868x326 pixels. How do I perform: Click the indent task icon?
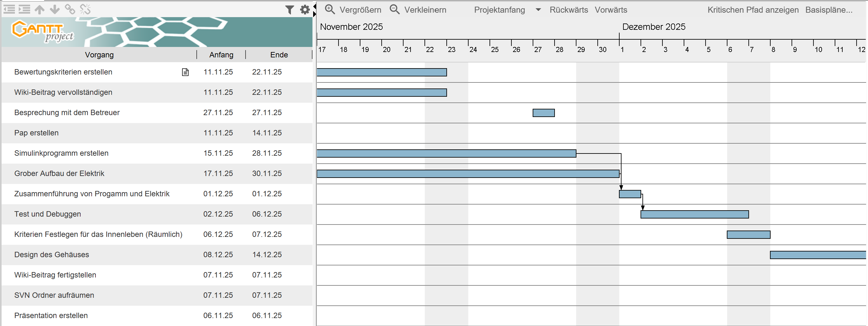click(x=24, y=10)
